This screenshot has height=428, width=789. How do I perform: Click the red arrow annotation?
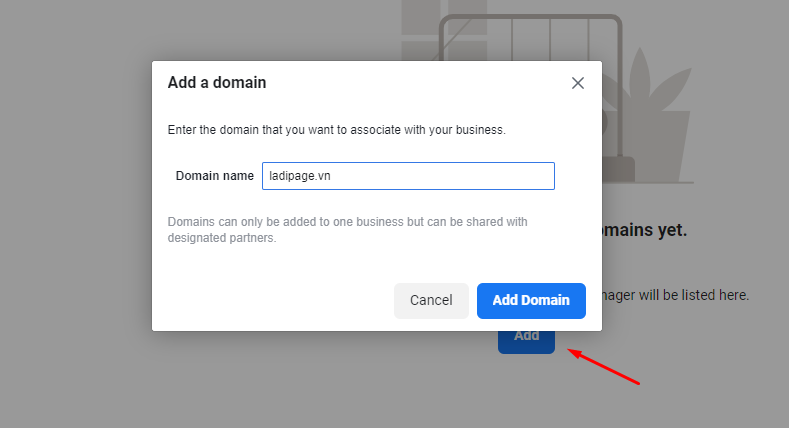tap(604, 367)
